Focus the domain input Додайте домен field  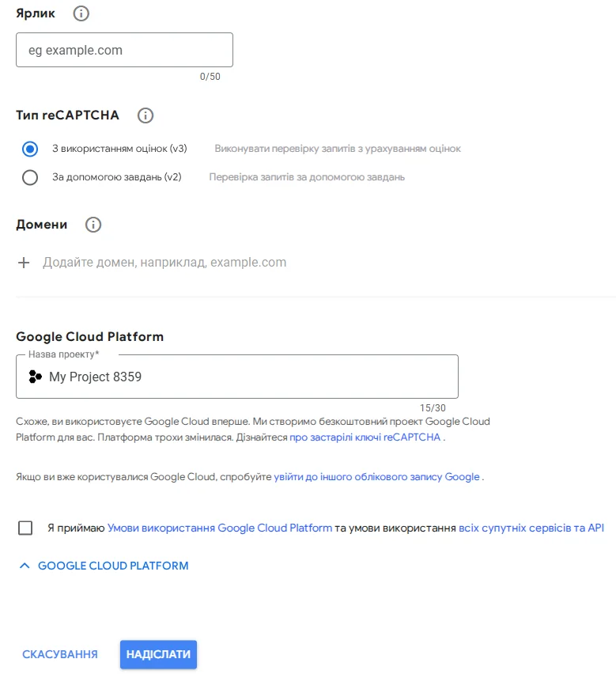[x=164, y=262]
